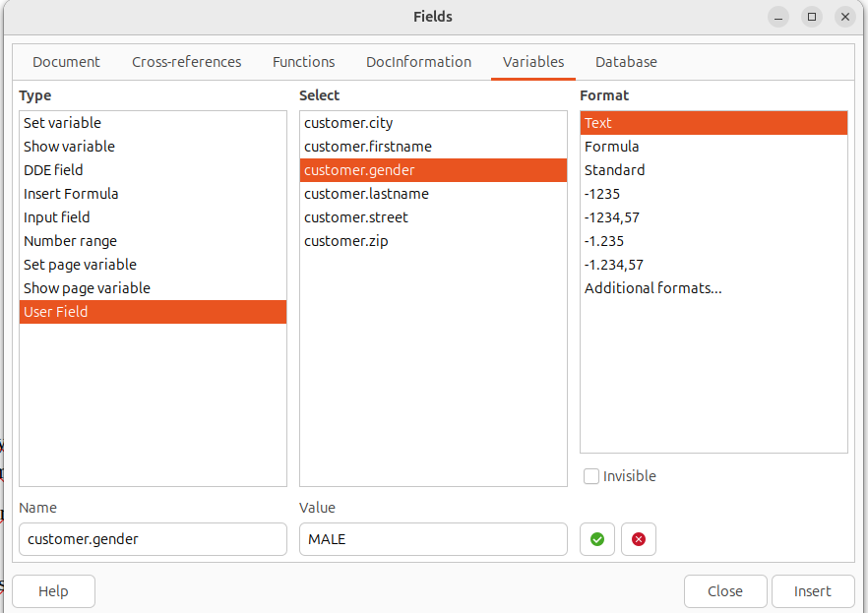Open the Database tab
The height and width of the screenshot is (613, 868).
(626, 62)
